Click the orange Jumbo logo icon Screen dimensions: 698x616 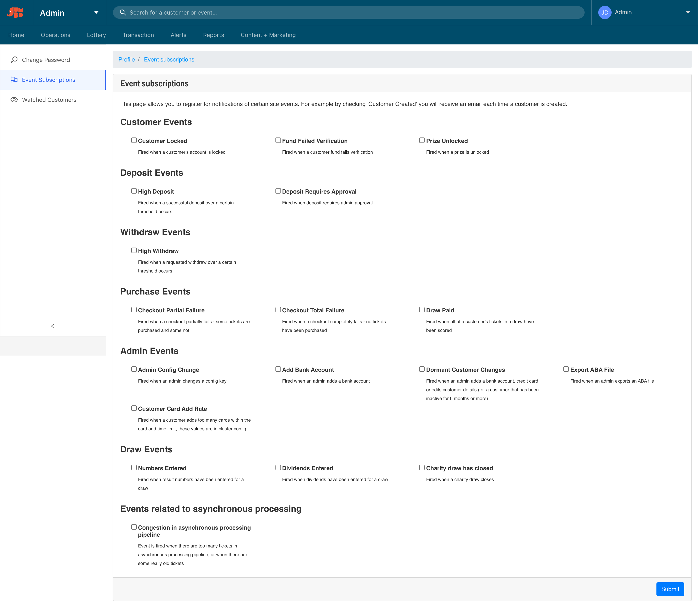[x=15, y=12]
